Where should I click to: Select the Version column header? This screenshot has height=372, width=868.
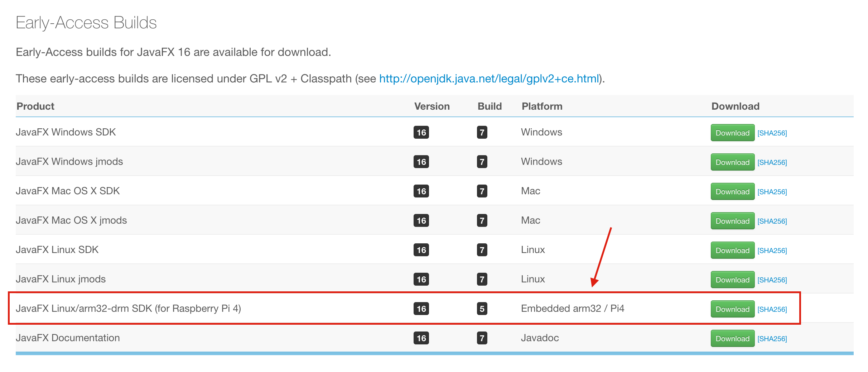click(x=432, y=106)
